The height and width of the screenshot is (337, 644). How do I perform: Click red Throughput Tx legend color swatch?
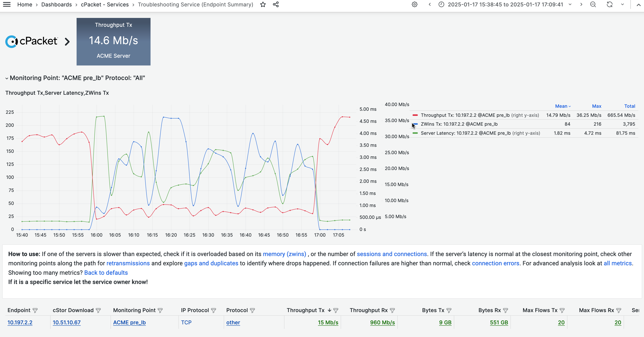415,115
